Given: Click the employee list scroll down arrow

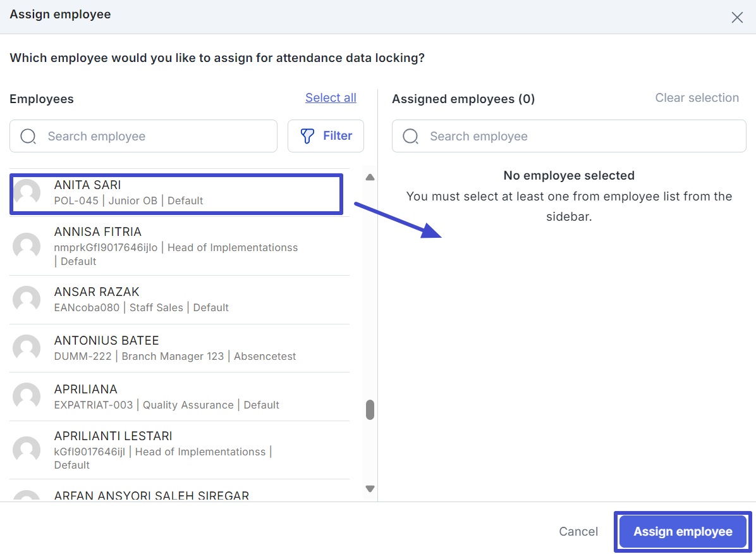Looking at the screenshot, I should coord(370,489).
